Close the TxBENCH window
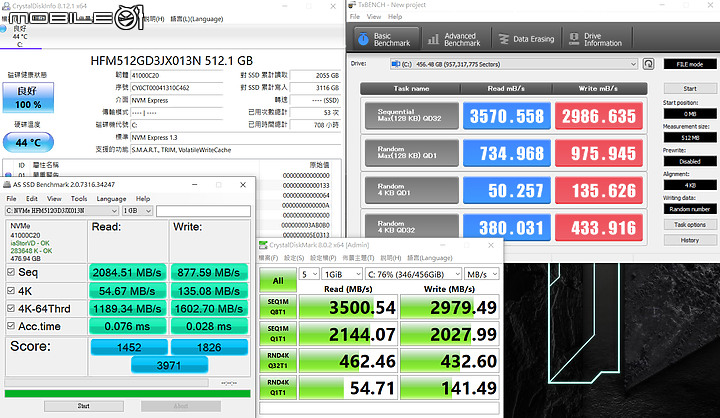The width and height of the screenshot is (720, 418). click(x=710, y=5)
